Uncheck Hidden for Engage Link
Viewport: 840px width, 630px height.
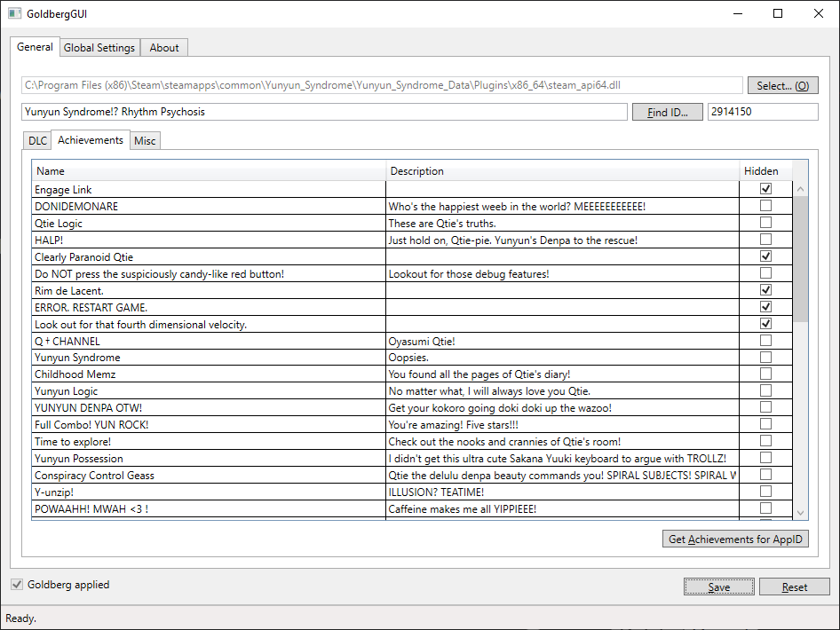click(x=766, y=189)
